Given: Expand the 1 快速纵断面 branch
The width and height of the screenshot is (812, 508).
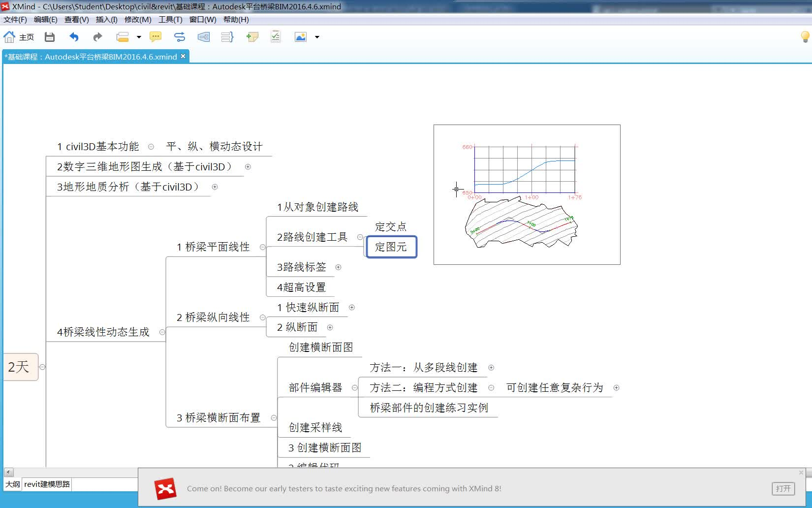Looking at the screenshot, I should point(352,307).
